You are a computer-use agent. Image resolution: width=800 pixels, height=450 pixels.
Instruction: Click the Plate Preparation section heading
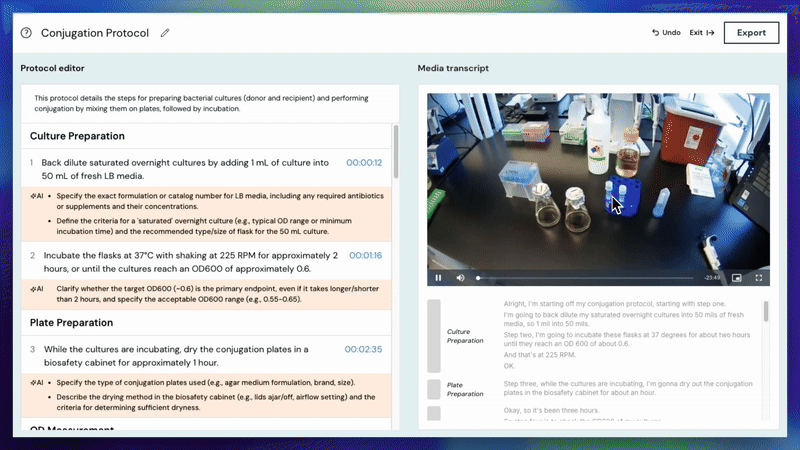[x=71, y=323]
